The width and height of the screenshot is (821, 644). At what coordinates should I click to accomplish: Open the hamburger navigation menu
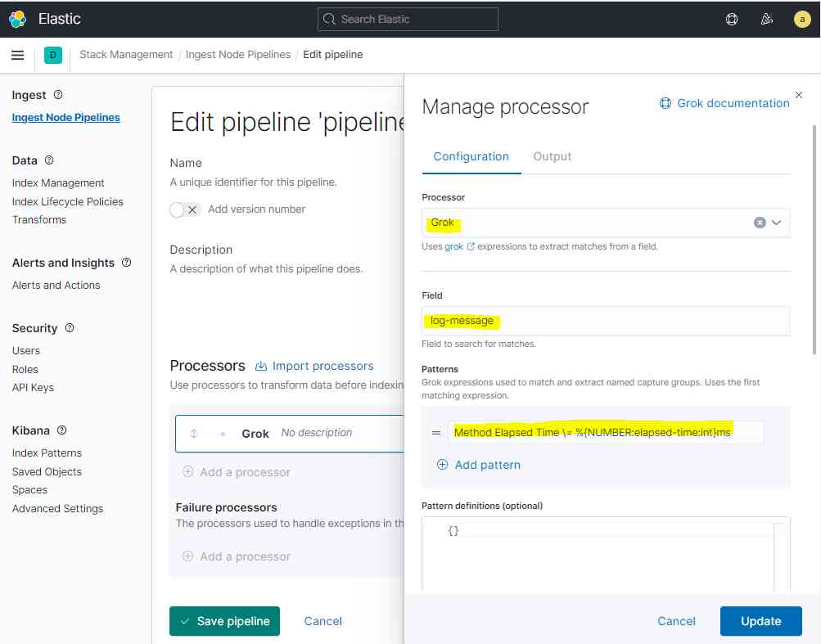17,55
